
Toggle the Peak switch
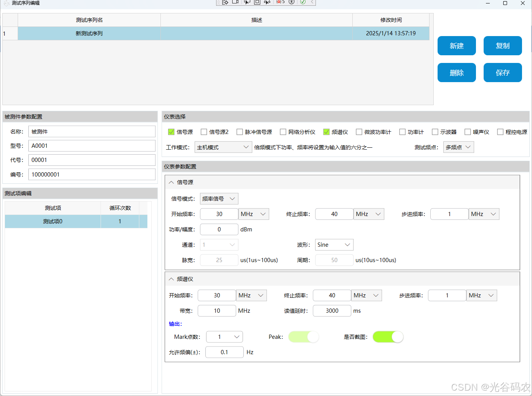[304, 337]
